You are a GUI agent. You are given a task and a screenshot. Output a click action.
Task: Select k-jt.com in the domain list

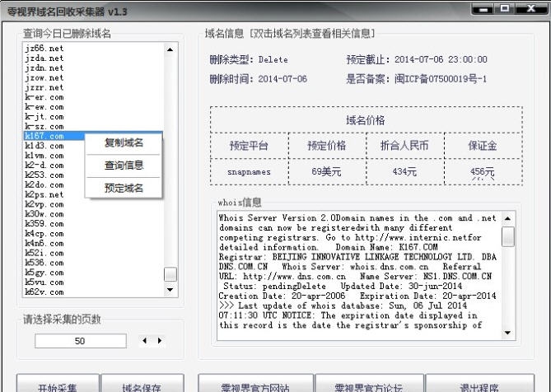pos(44,117)
